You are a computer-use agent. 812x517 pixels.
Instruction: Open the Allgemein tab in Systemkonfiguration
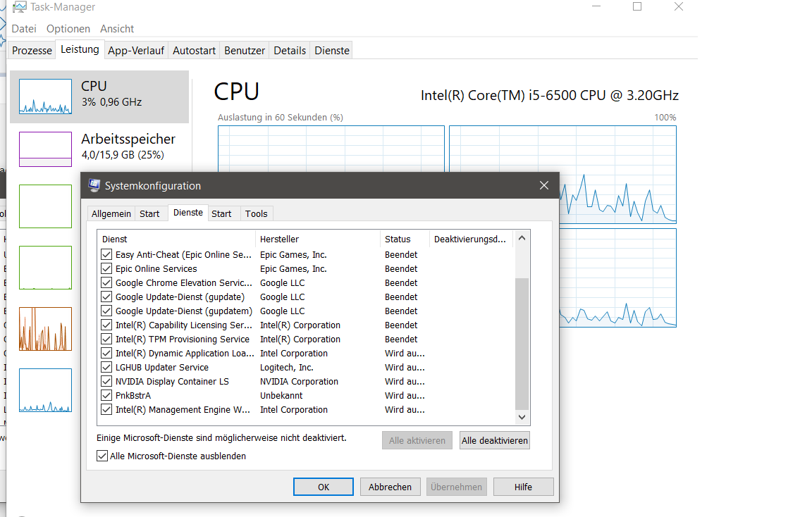tap(111, 213)
